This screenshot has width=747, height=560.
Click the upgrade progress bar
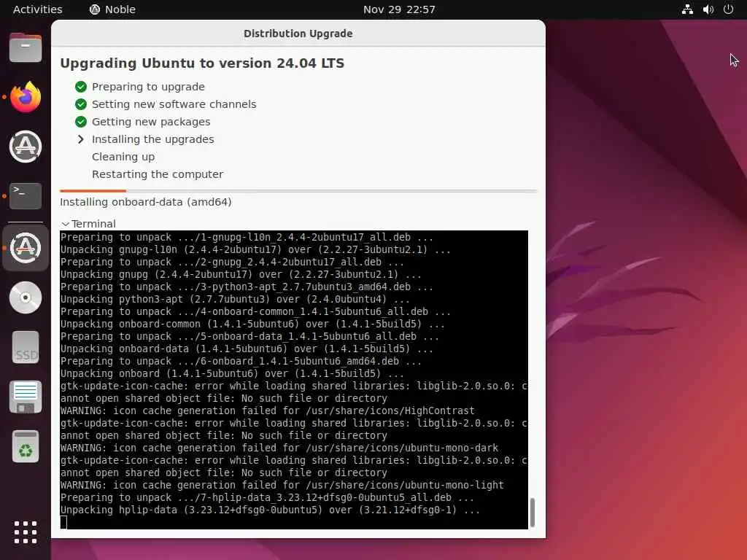click(x=298, y=191)
